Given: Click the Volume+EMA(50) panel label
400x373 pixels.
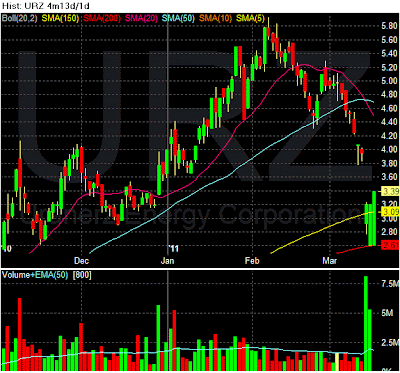Looking at the screenshot, I should 35,275.
